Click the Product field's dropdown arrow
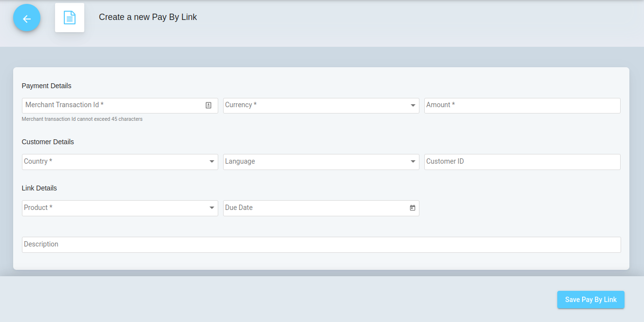 [x=212, y=208]
